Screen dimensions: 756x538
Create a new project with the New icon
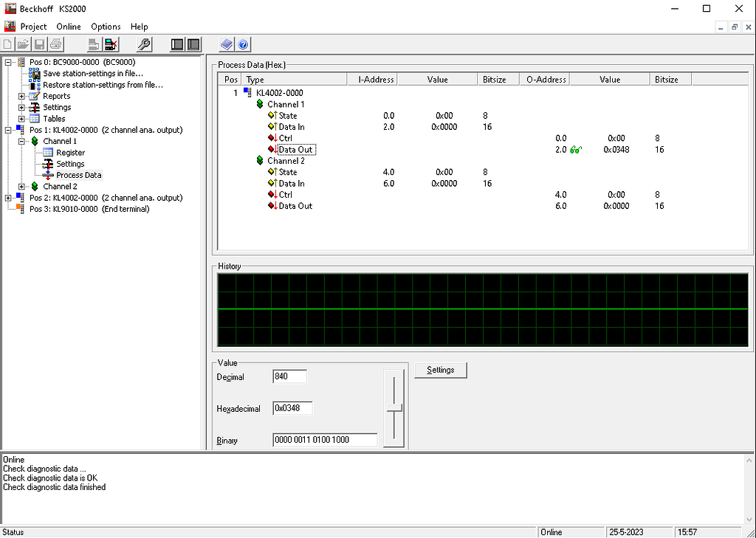tap(7, 44)
